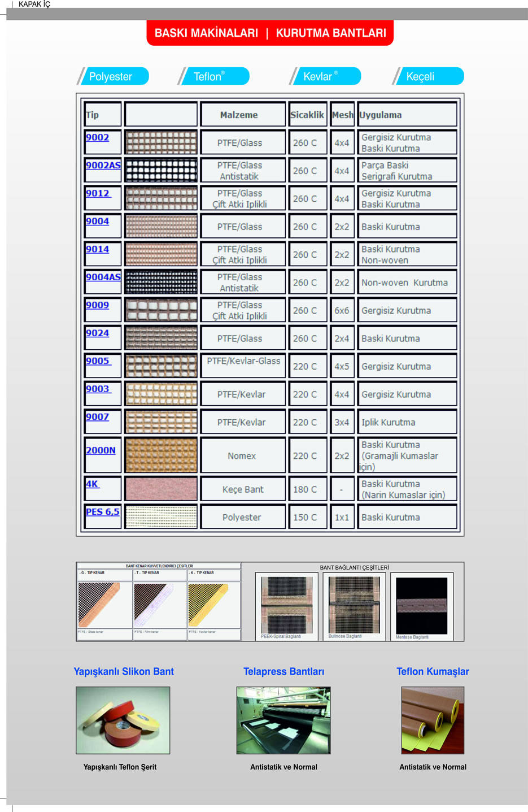Screen dimensions: 528x812
Task: Follow the 9007 product link
Action: (97, 417)
